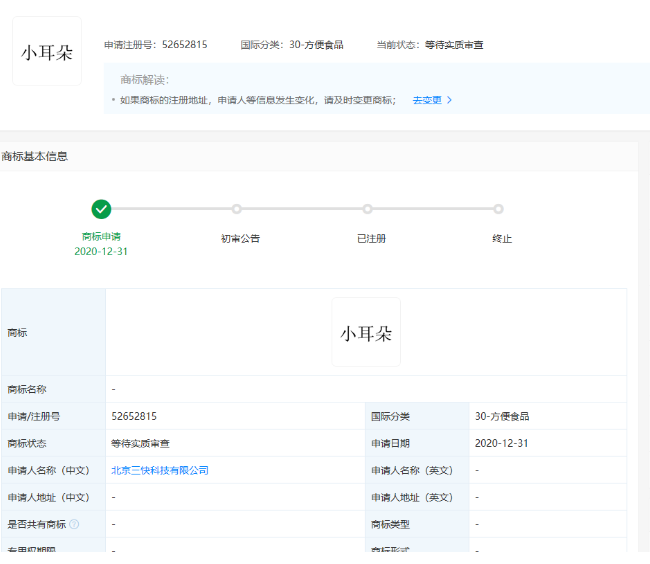Click the help icon next to 是否共有商标

(x=74, y=524)
